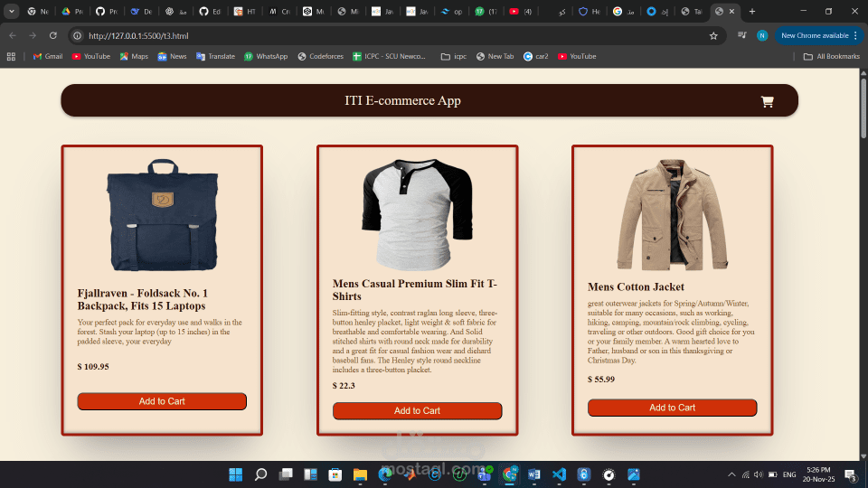Click the $ 109.95 price
This screenshot has height=488, width=868.
(93, 366)
